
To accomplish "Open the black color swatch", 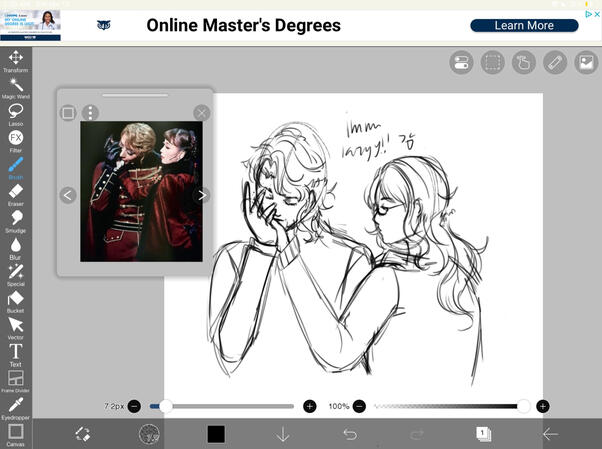I will (x=216, y=433).
